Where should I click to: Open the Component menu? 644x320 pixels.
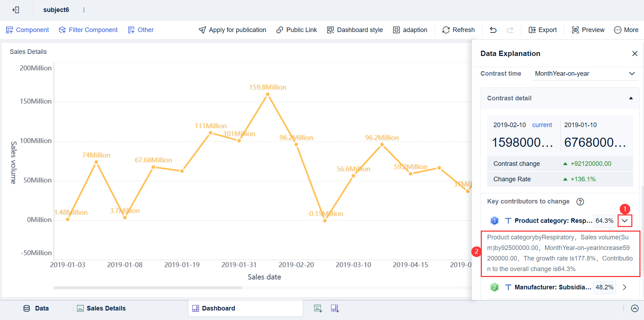27,30
